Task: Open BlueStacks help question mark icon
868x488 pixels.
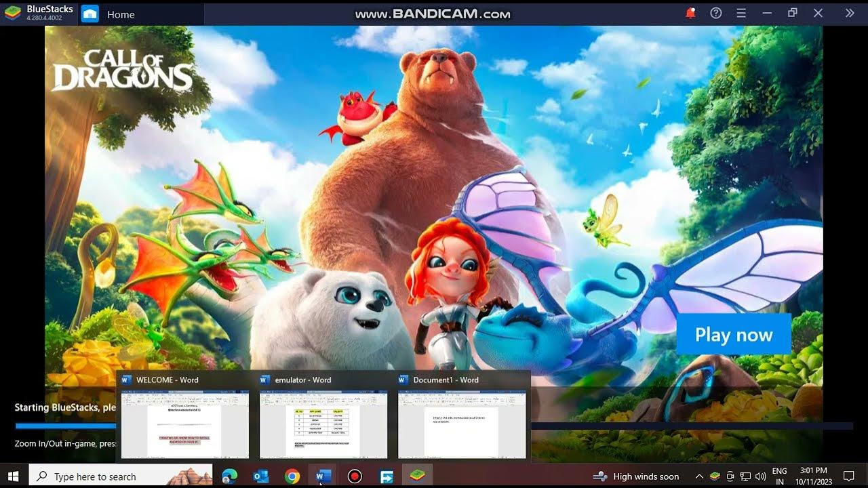Action: [x=715, y=13]
